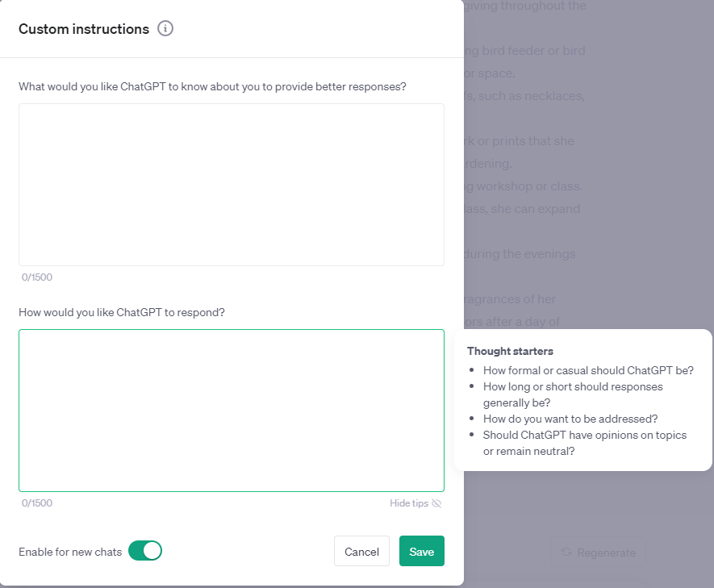Toggle off Enable for new chats

(x=145, y=551)
